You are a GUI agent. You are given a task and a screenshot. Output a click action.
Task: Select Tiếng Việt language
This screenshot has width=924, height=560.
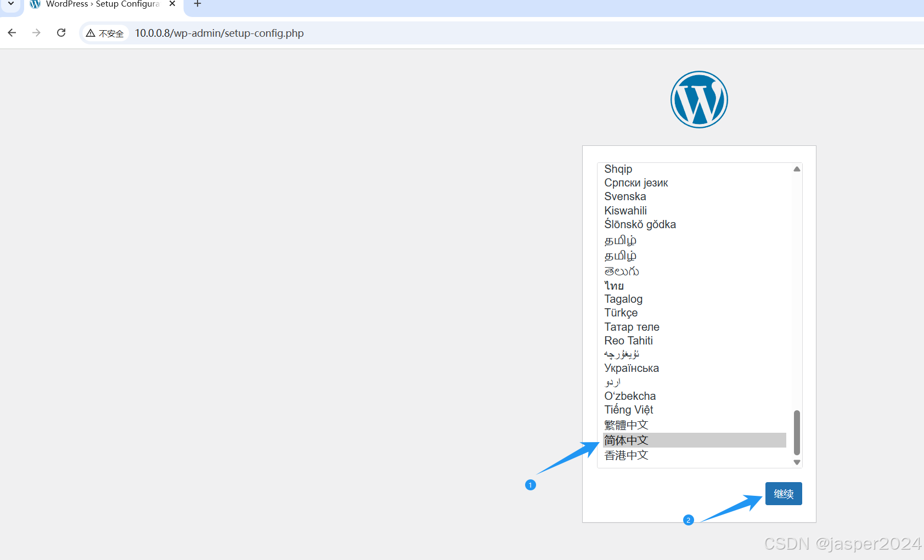694,410
